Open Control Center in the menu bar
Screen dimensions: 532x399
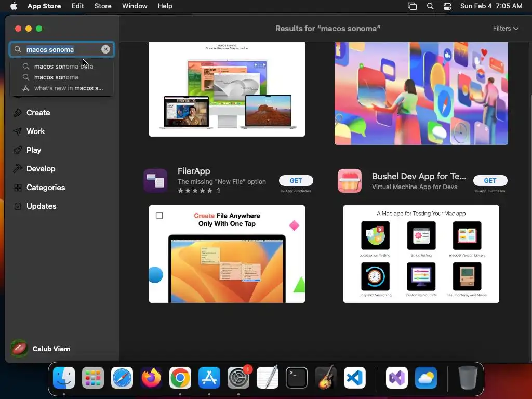(x=447, y=6)
